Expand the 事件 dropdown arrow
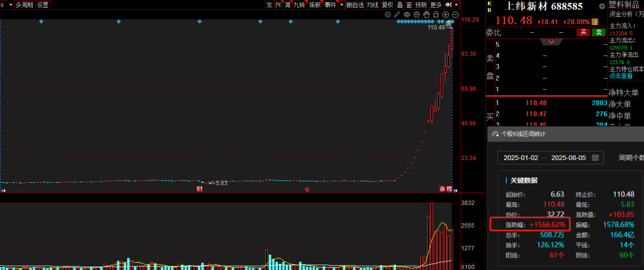Image resolution: width=644 pixels, height=270 pixels. point(341,5)
